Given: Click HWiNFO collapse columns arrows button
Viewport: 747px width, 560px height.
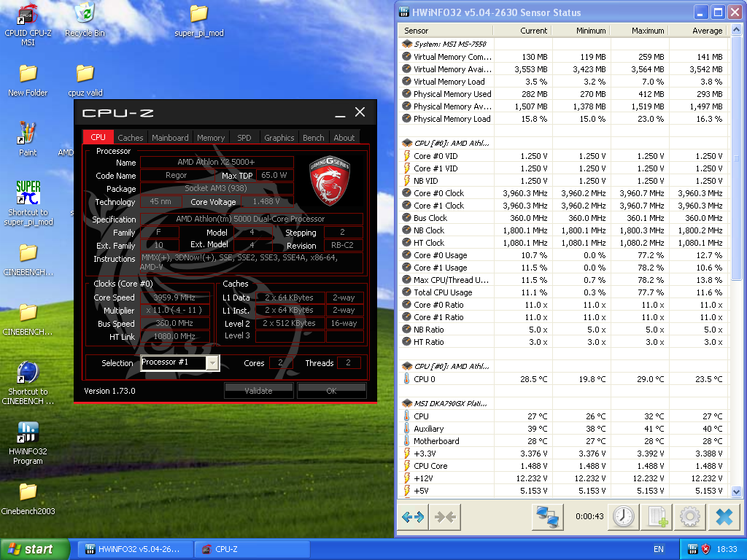Looking at the screenshot, I should coord(445,517).
